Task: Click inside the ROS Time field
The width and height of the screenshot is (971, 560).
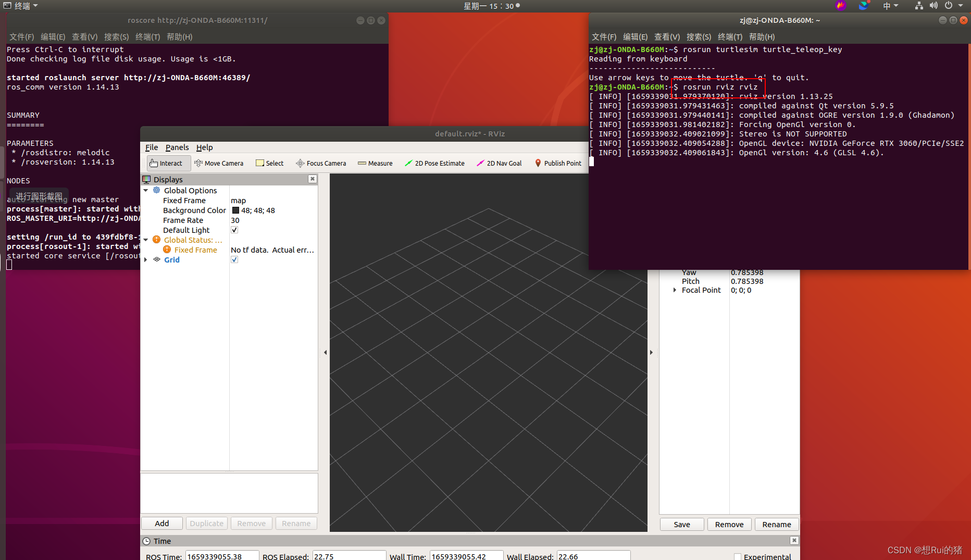Action: click(x=222, y=556)
